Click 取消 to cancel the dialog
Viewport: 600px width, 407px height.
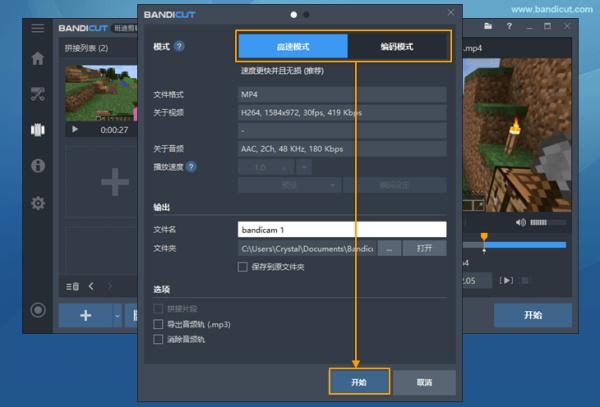click(424, 382)
